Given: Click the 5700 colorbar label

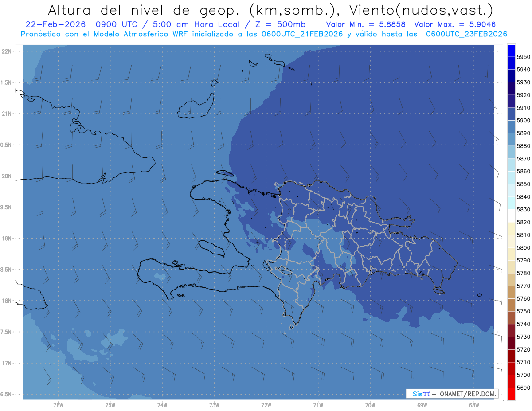Looking at the screenshot, I should click(524, 375).
